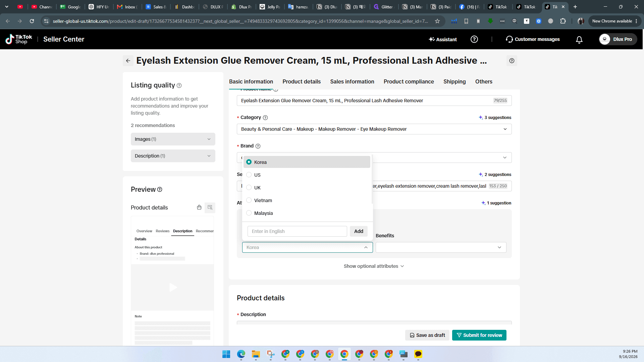Open the Benefits dropdown
This screenshot has height=362, width=644.
pyautogui.click(x=441, y=247)
